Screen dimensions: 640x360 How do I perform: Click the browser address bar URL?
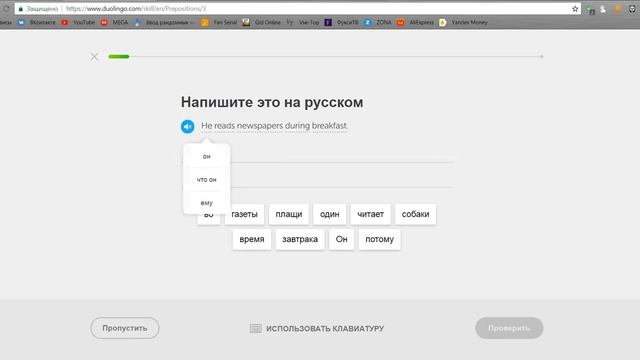point(136,9)
